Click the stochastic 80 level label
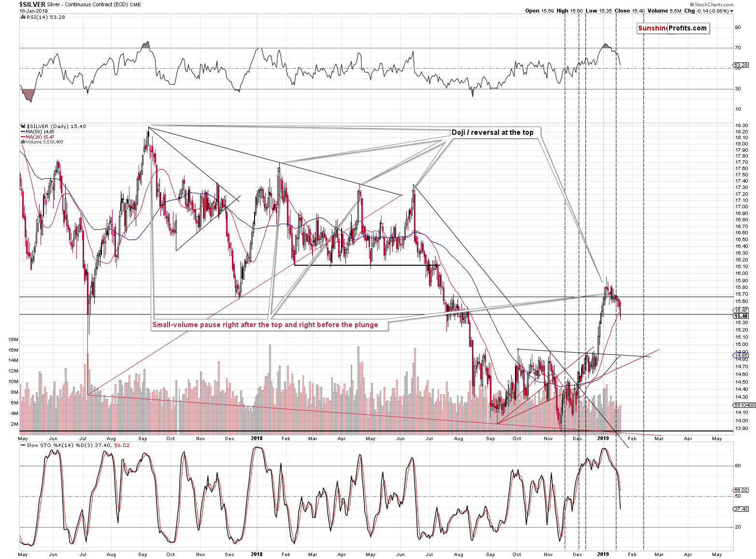The image size is (756, 559). click(x=738, y=466)
